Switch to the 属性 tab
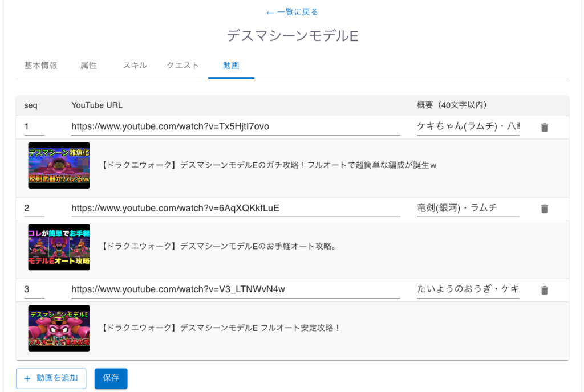Image resolution: width=584 pixels, height=392 pixels. 88,66
